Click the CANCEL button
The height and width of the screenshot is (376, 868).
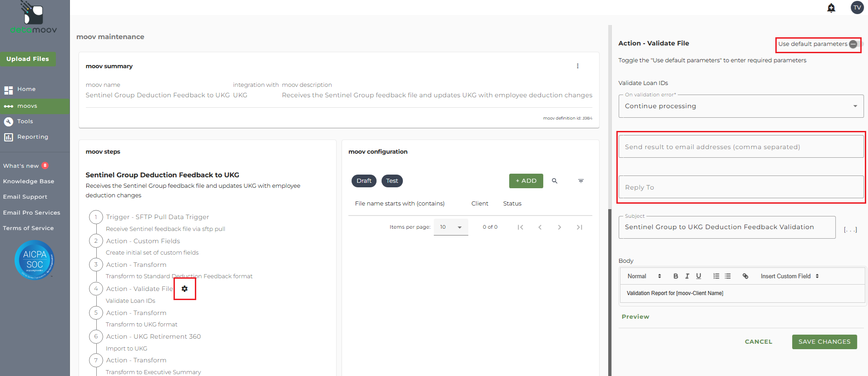pos(759,342)
